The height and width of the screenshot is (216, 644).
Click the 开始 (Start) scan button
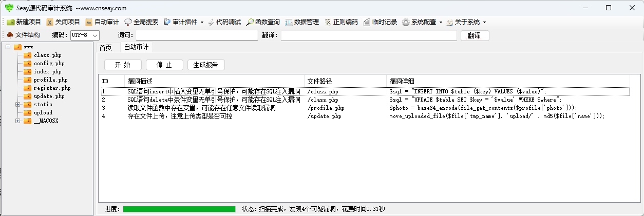point(122,65)
